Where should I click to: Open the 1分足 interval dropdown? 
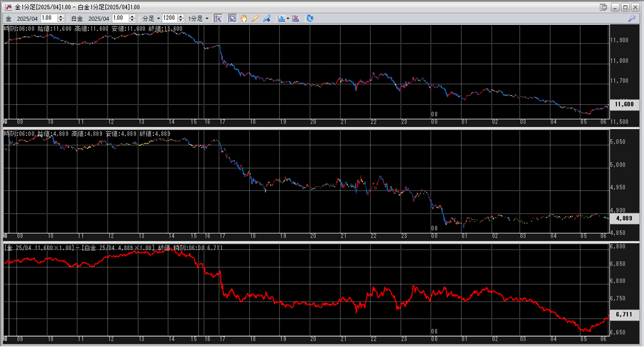click(x=198, y=19)
